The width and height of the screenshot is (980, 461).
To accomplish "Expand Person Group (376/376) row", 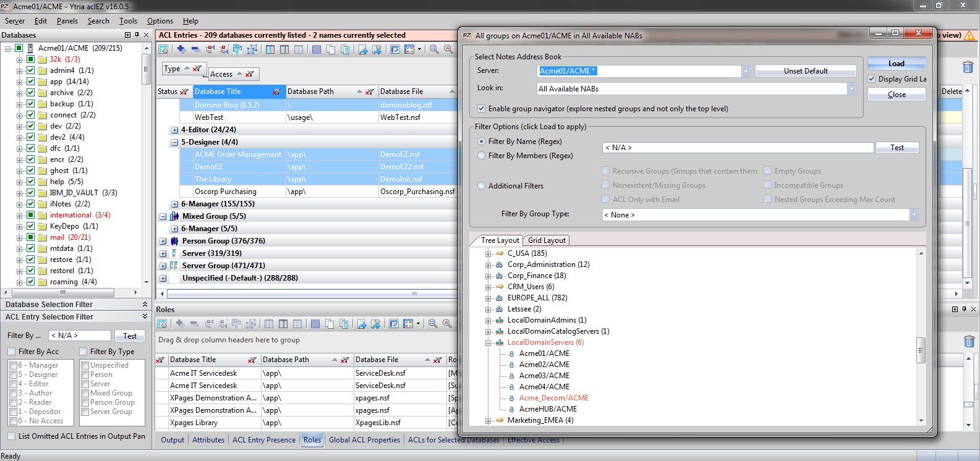I will coord(163,242).
